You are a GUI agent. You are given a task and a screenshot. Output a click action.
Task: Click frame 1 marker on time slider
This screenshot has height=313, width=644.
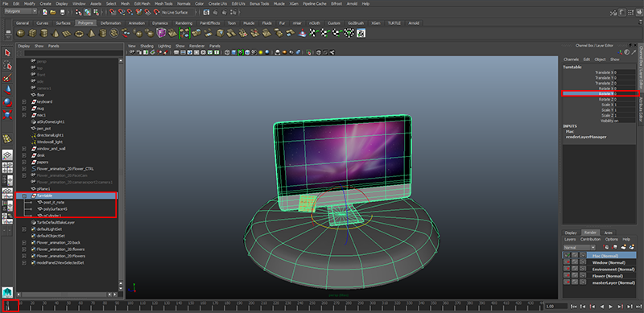tap(7, 306)
